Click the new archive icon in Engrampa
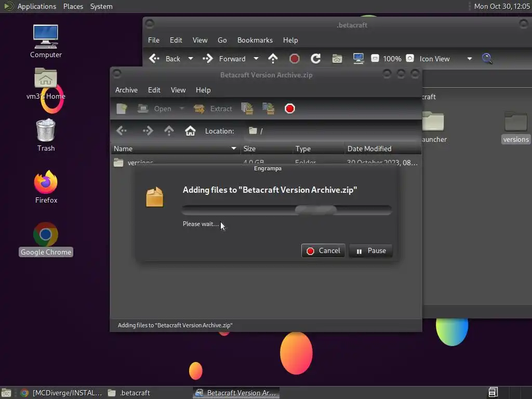The height and width of the screenshot is (399, 532). [x=122, y=109]
